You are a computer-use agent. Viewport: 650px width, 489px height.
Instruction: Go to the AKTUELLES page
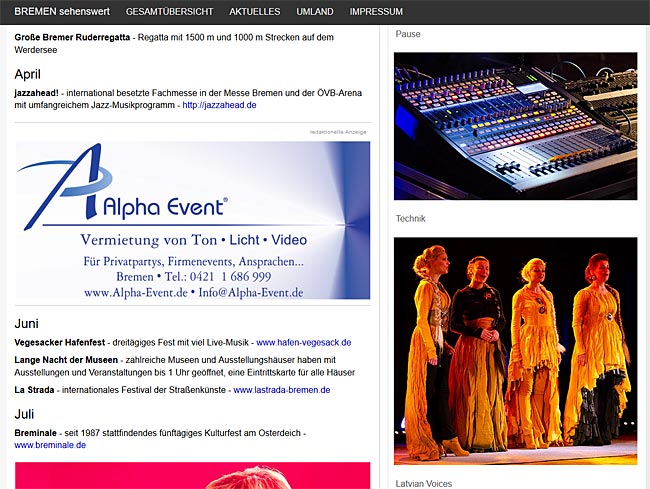point(255,12)
